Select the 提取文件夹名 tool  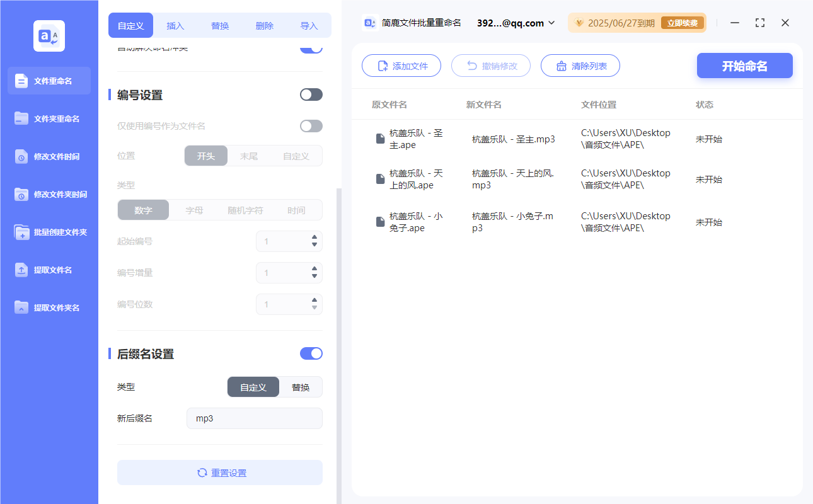49,307
